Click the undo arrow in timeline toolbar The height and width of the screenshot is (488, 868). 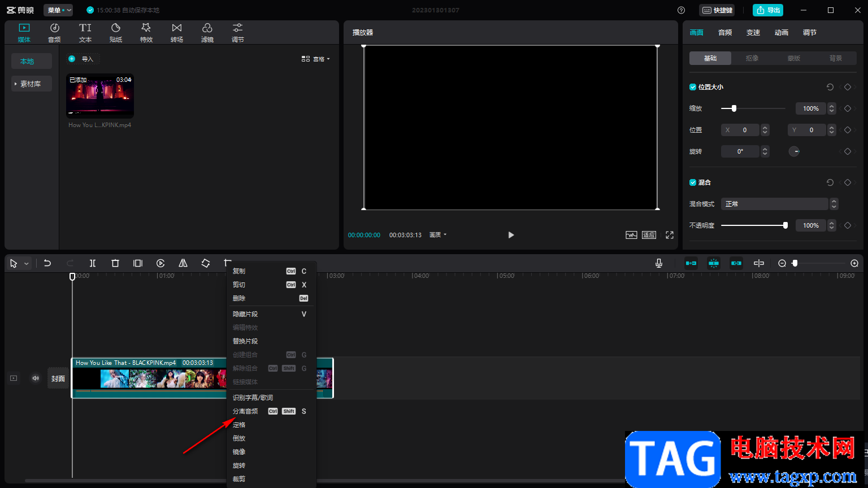(x=47, y=263)
